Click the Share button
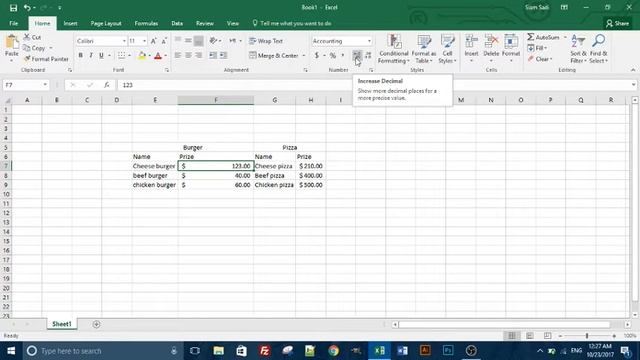Screen dimensions: 640x360 coord(618,23)
